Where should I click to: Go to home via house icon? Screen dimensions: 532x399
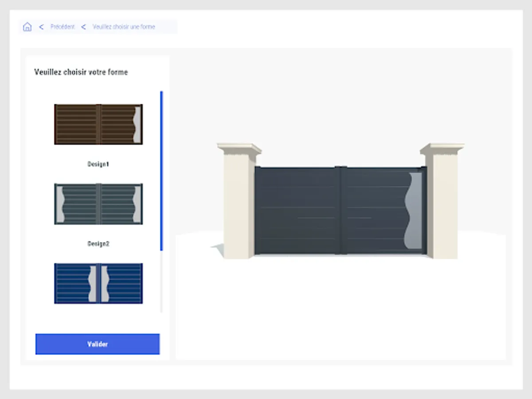point(27,27)
